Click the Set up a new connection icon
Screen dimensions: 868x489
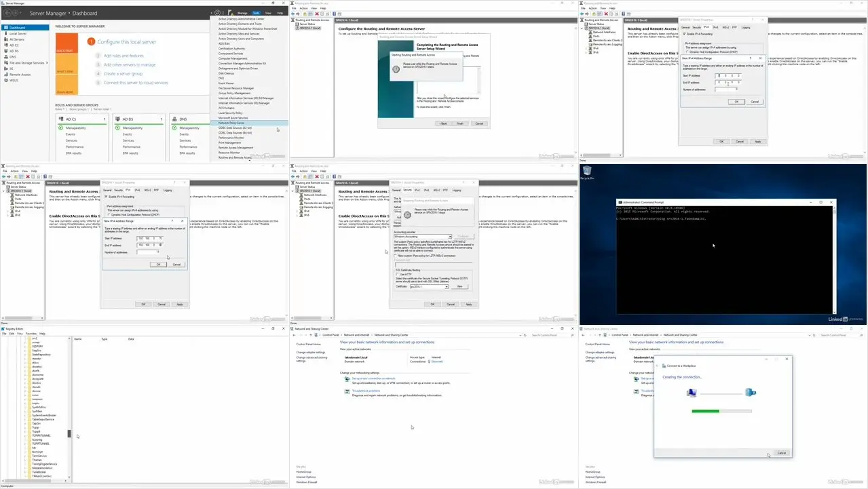click(348, 379)
